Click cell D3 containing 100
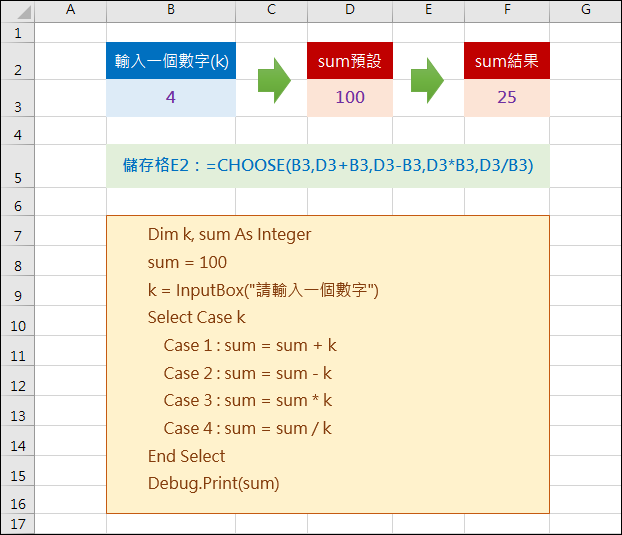This screenshot has height=535, width=622. pos(350,98)
